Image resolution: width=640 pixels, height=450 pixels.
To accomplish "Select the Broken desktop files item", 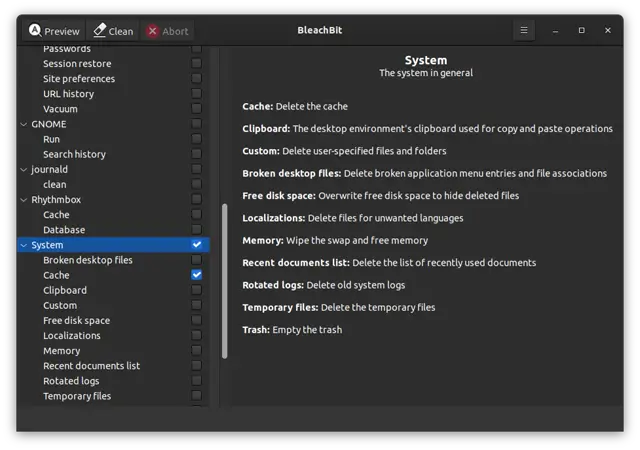I will coord(88,260).
